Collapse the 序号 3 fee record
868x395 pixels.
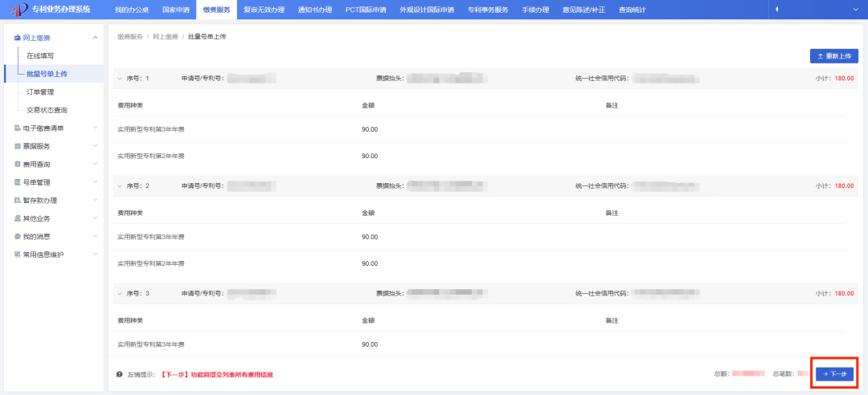click(x=121, y=294)
